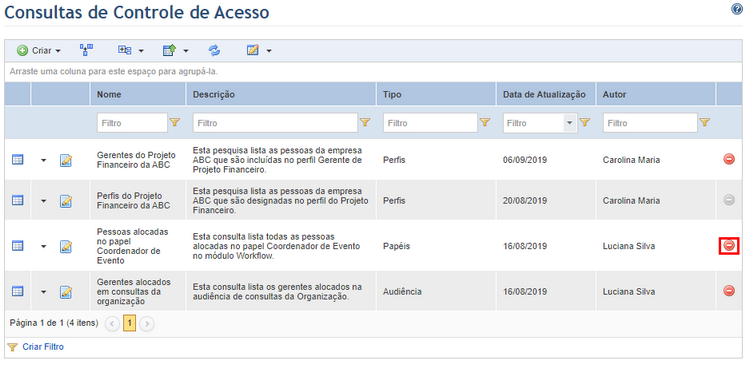Delete the Gerentes do Projeto Financeiro row

(729, 159)
